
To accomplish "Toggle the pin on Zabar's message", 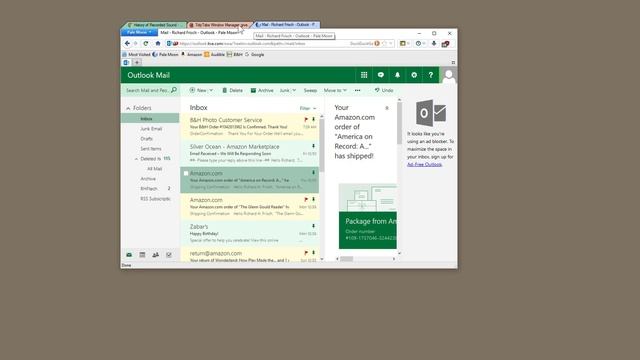I will click(x=313, y=226).
